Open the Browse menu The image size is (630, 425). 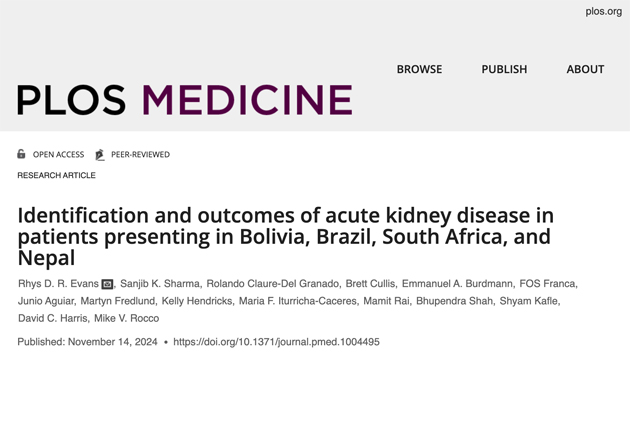(x=419, y=69)
